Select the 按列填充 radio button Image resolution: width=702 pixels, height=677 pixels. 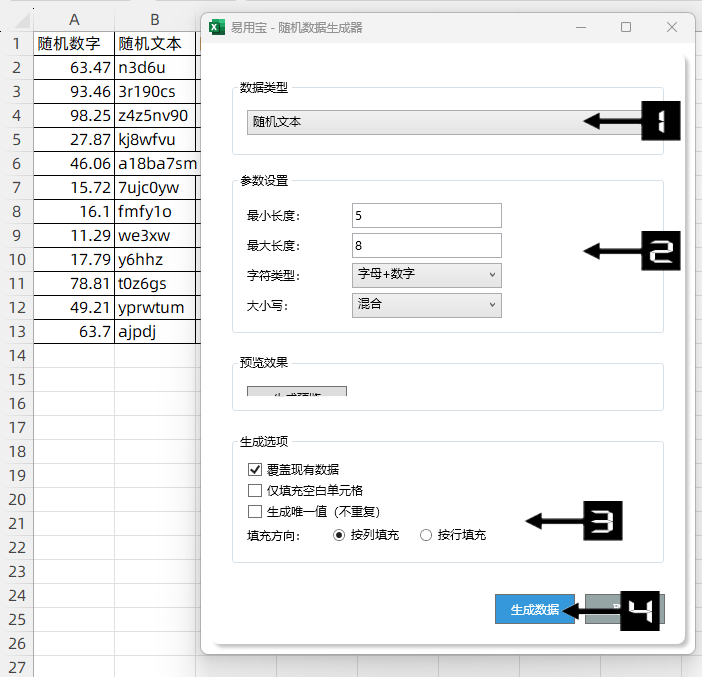[340, 535]
